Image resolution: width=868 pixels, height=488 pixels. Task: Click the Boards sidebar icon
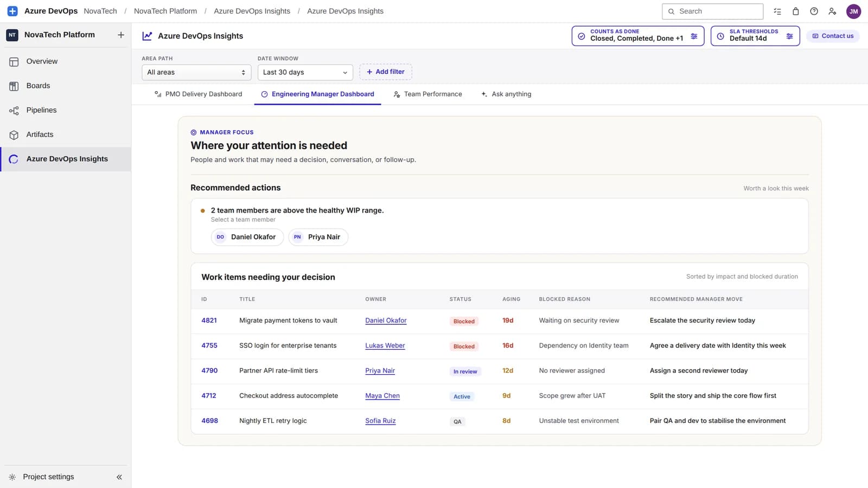[14, 86]
